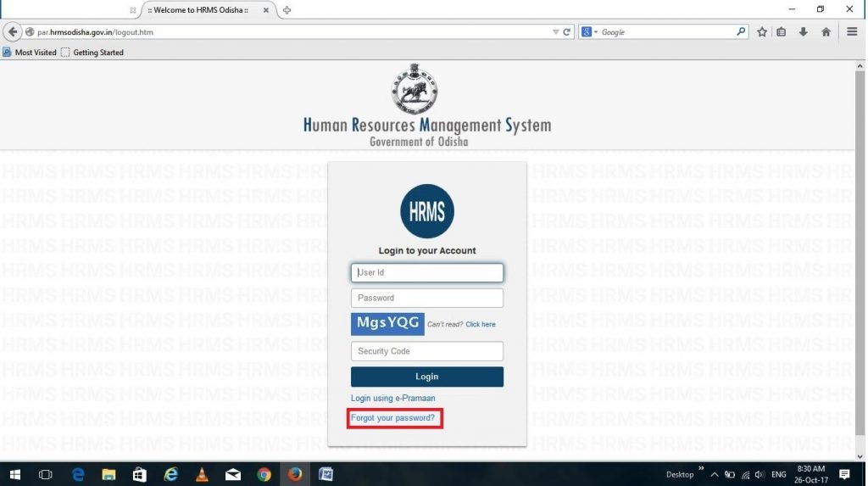This screenshot has height=486, width=868.
Task: Open the Windows Start menu
Action: tap(15, 474)
